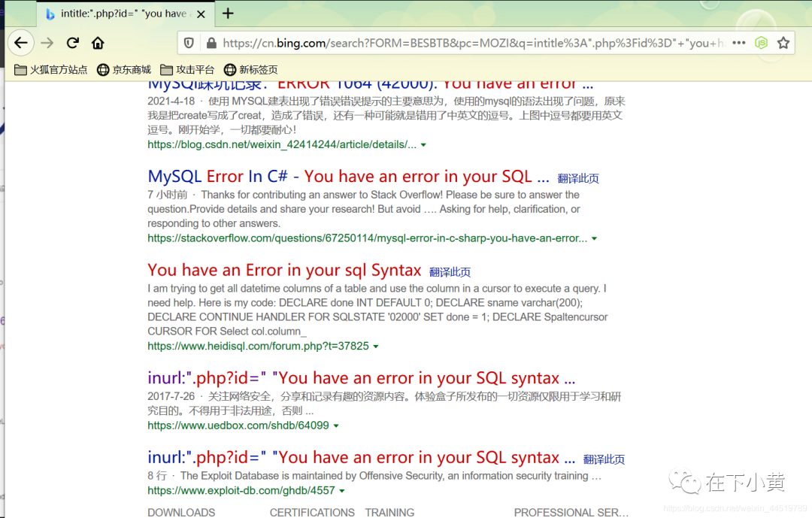Close the intitle search tab
Image resolution: width=812 pixels, height=518 pixels.
click(201, 14)
